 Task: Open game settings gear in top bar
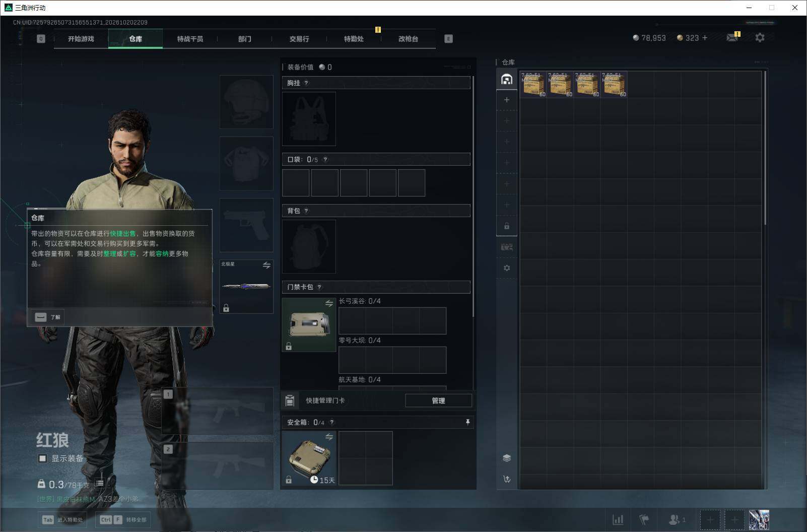(x=760, y=38)
